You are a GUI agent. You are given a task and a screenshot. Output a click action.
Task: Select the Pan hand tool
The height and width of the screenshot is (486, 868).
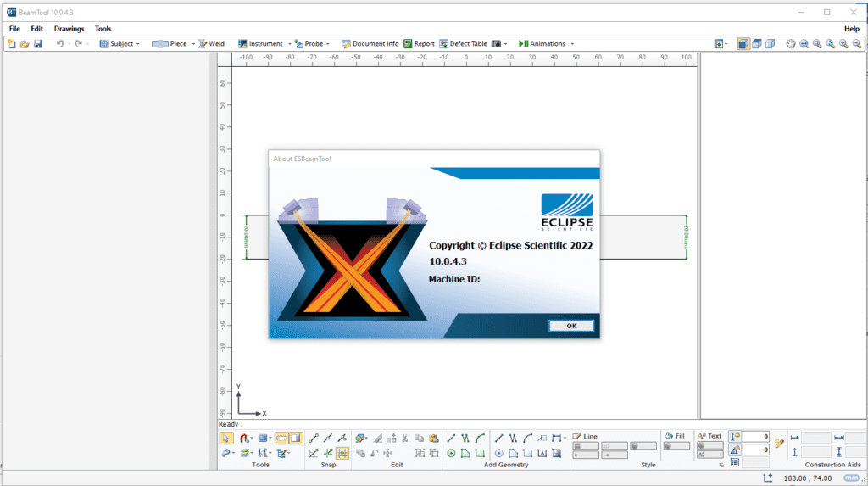click(790, 43)
